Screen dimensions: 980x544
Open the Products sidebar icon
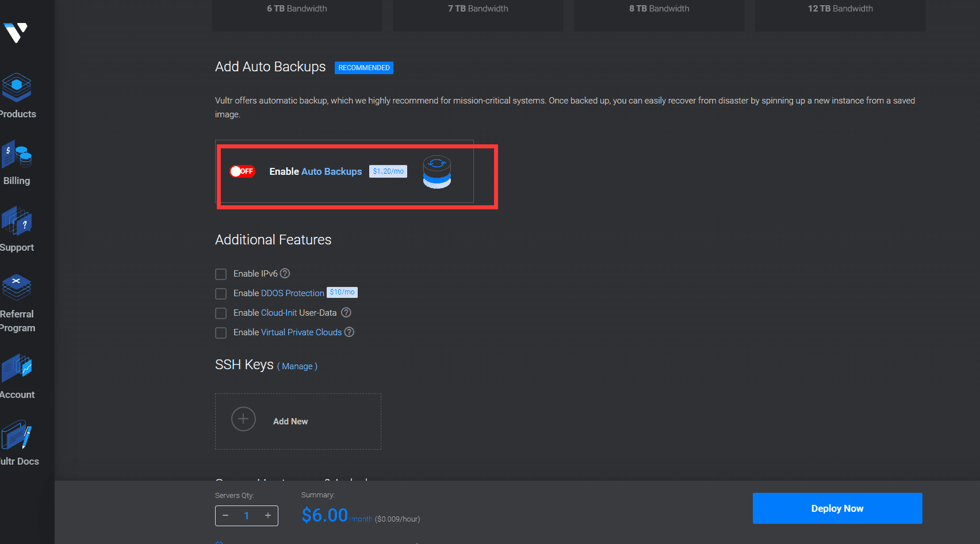coord(17,87)
